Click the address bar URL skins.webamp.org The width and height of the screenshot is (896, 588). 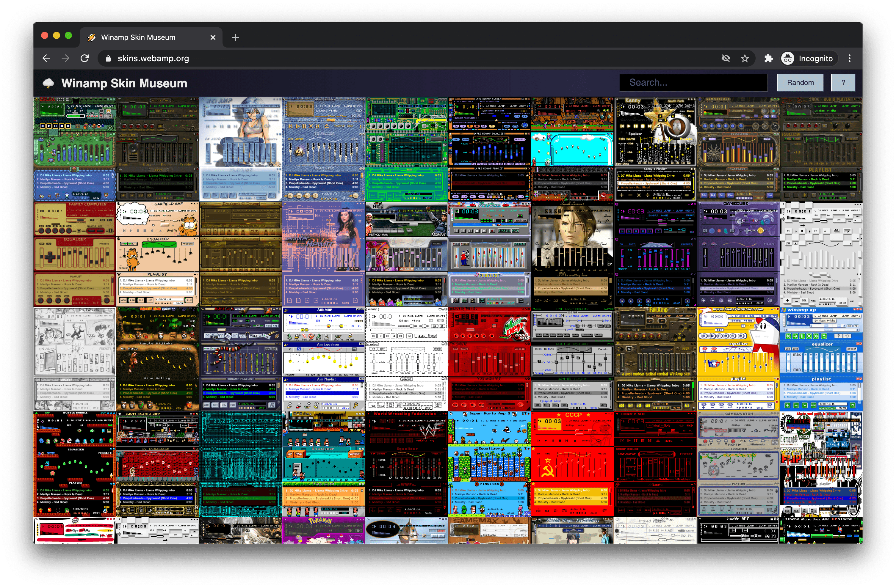pyautogui.click(x=153, y=58)
